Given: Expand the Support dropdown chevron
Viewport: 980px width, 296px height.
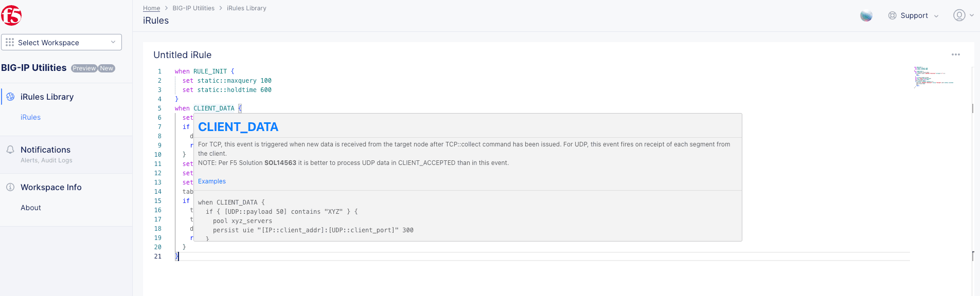Looking at the screenshot, I should [936, 16].
